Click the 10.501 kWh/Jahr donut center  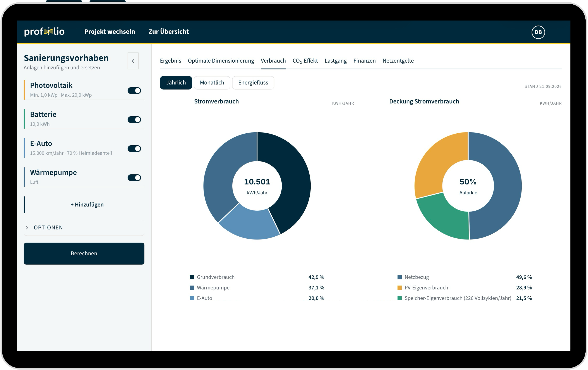(x=257, y=186)
